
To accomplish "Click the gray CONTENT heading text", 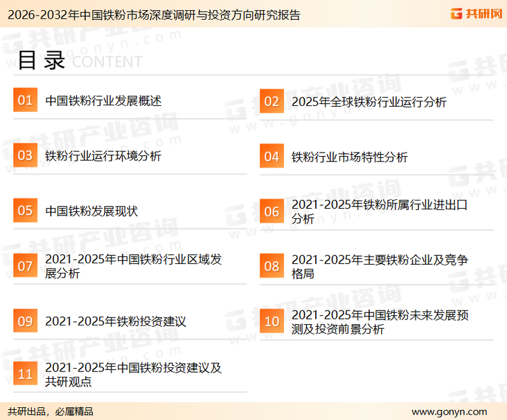I will (107, 61).
